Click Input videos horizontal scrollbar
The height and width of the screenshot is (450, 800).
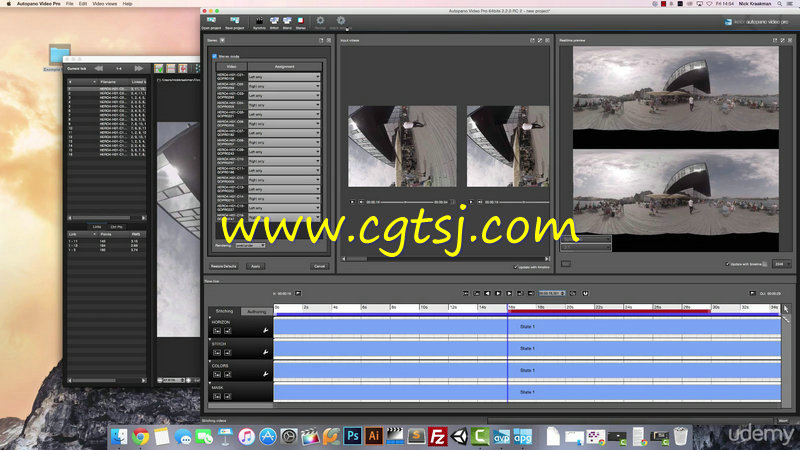445,259
